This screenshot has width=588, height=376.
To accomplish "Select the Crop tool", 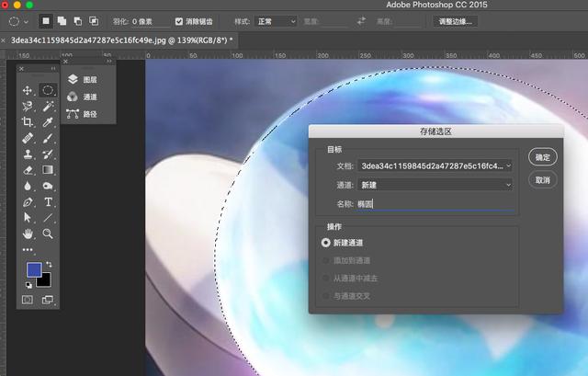I will coord(28,122).
